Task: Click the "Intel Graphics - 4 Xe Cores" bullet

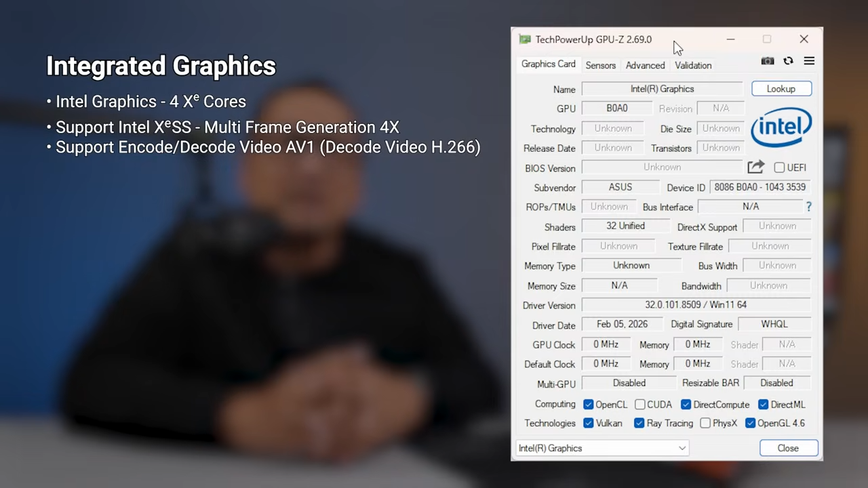Action: tap(146, 102)
